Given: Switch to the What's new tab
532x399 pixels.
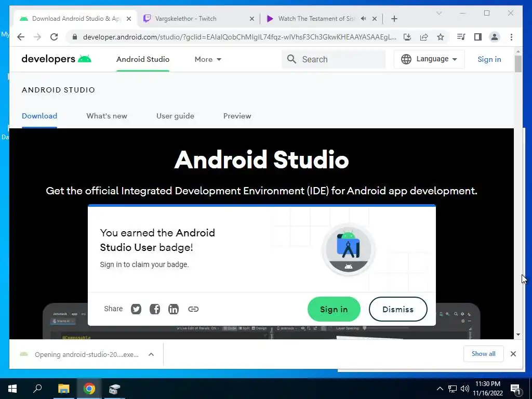Looking at the screenshot, I should pos(107,116).
